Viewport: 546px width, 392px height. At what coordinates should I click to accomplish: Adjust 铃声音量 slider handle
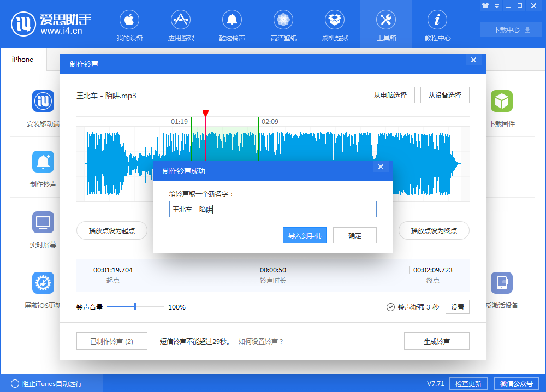click(135, 306)
